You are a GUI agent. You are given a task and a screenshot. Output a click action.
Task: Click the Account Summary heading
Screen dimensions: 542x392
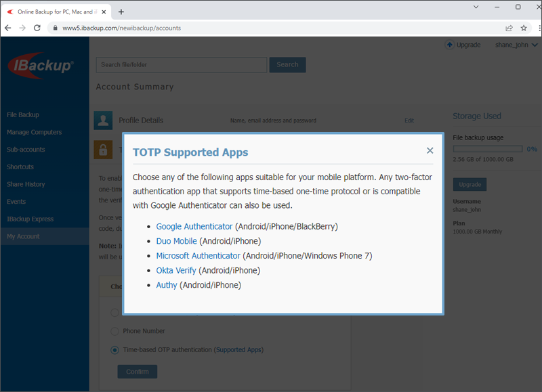[135, 87]
